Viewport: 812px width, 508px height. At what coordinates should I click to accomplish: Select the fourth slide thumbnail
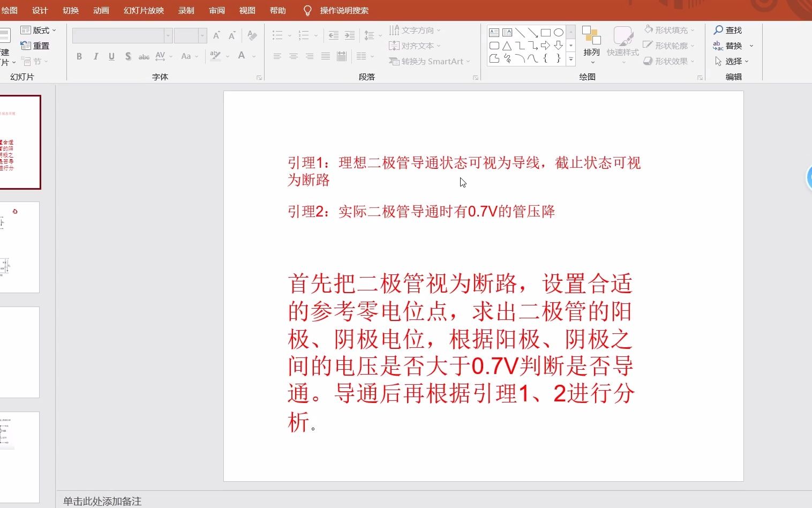(19, 457)
